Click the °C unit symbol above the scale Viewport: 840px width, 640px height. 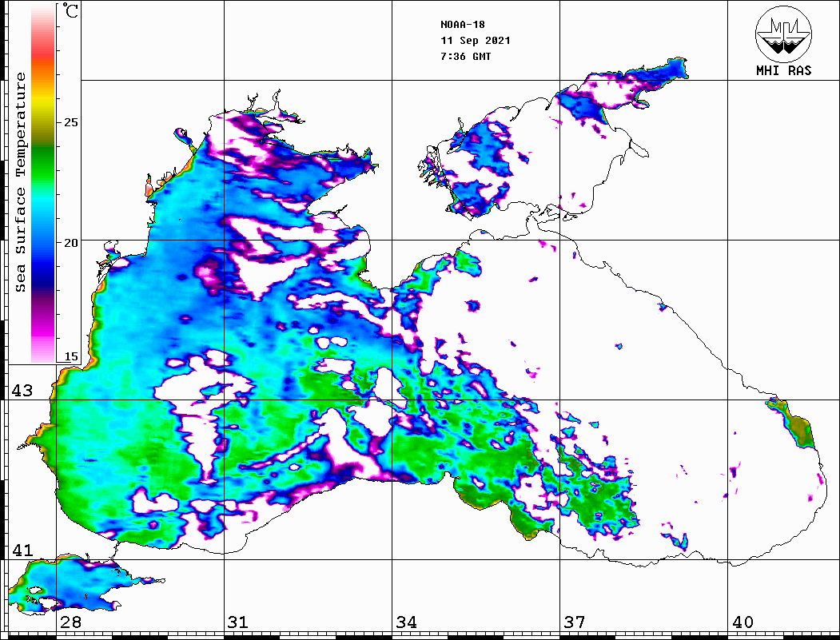71,12
